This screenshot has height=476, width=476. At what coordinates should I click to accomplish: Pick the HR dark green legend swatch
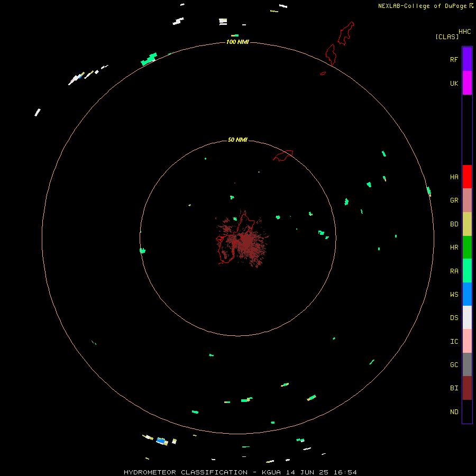[467, 248]
